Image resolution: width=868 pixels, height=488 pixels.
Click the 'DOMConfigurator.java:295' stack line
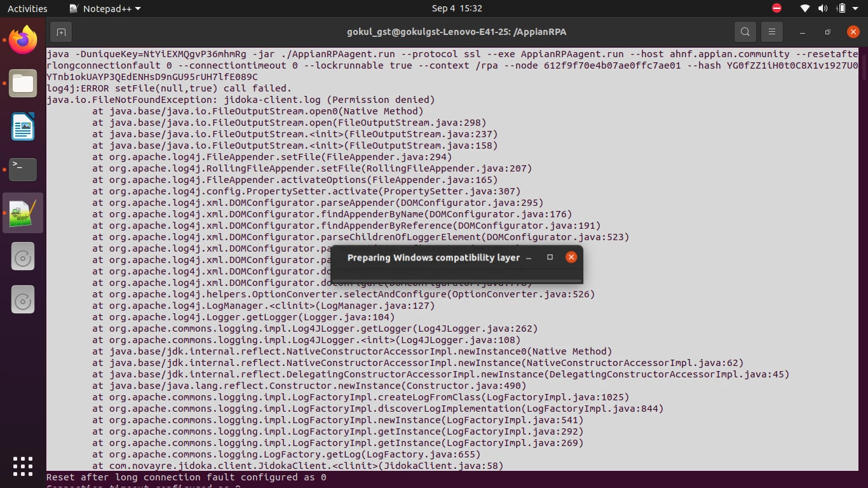[x=318, y=203]
